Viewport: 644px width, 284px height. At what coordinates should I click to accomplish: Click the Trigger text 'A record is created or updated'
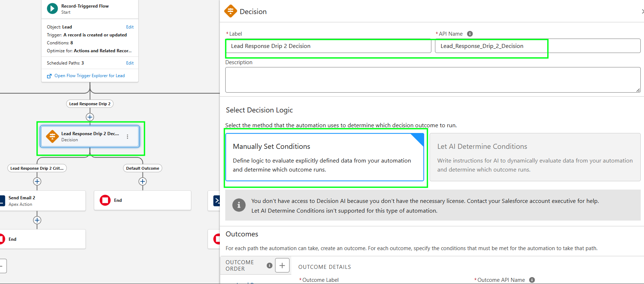pos(95,35)
